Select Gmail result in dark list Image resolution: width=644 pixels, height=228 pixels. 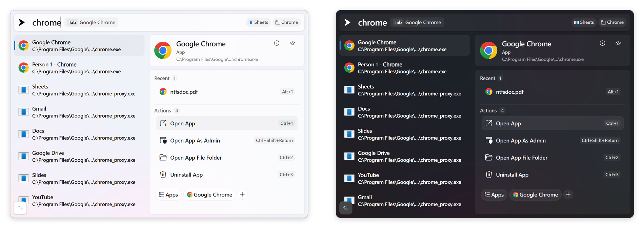405,201
